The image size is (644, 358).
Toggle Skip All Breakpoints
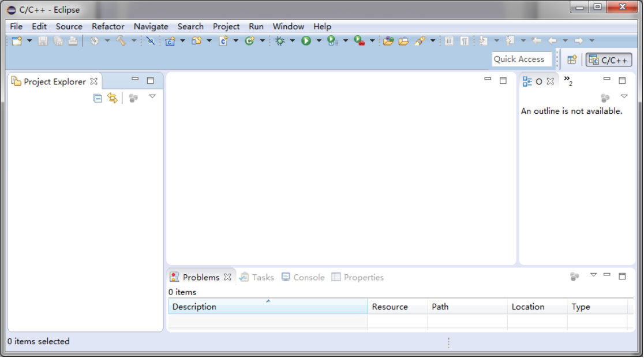[151, 41]
